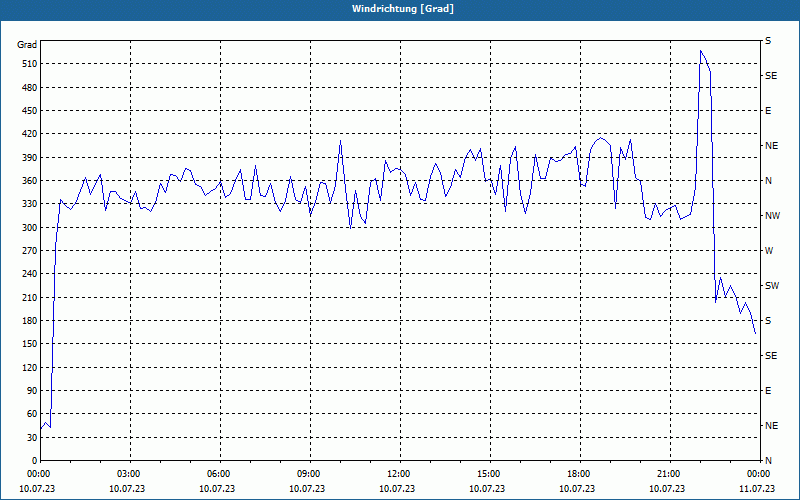
Task: Select the 00:00 label at the axis origin
Action: 40,474
